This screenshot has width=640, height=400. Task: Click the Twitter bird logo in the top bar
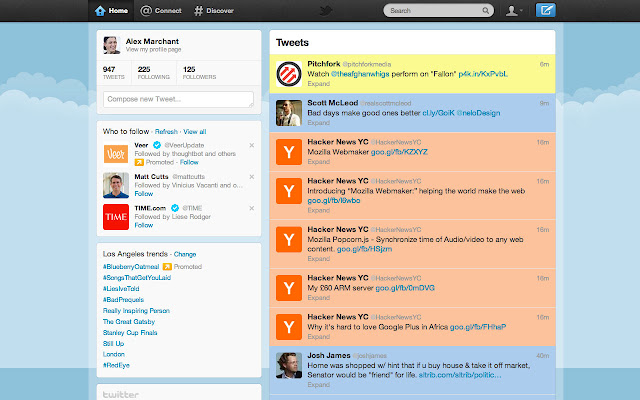[325, 11]
